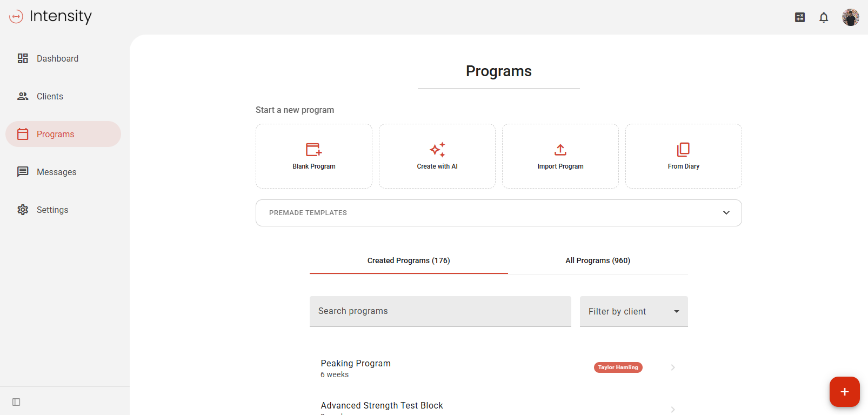
Task: Open Peaking Program via its chevron
Action: click(x=673, y=367)
